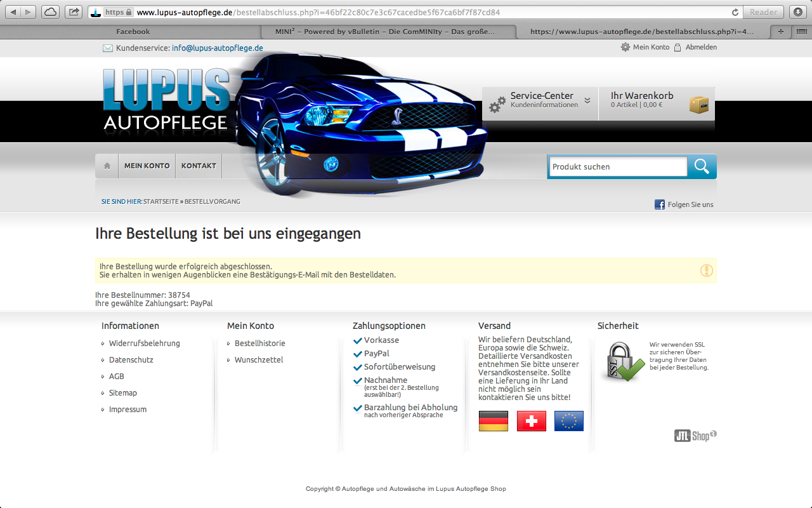Click the Facebook icon near Folgen Sie uns

point(660,204)
